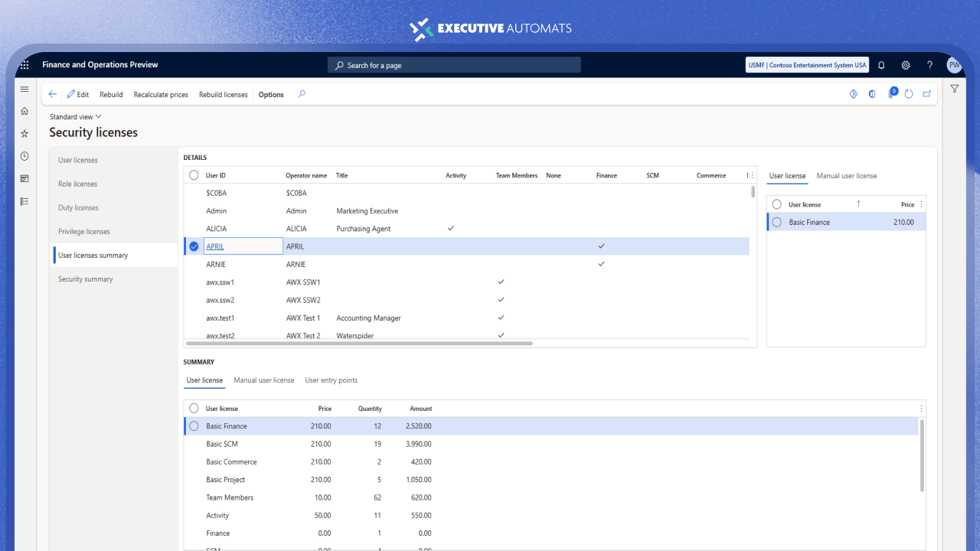
Task: Open page in a new window
Action: pyautogui.click(x=927, y=94)
